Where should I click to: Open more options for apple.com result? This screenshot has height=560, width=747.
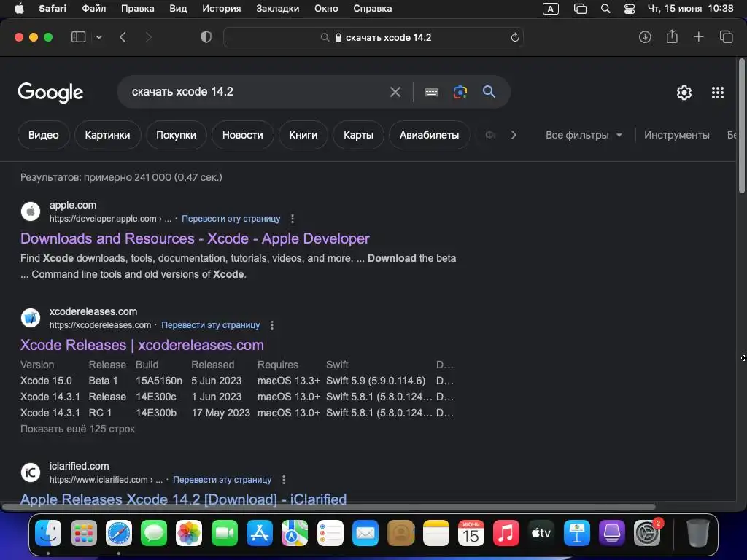293,219
